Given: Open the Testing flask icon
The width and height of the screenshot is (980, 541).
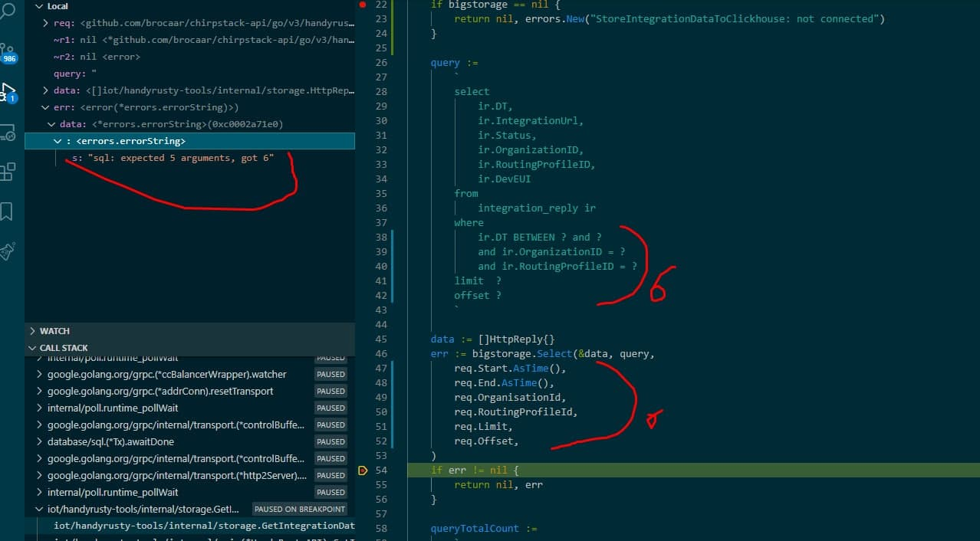Looking at the screenshot, I should [7, 251].
